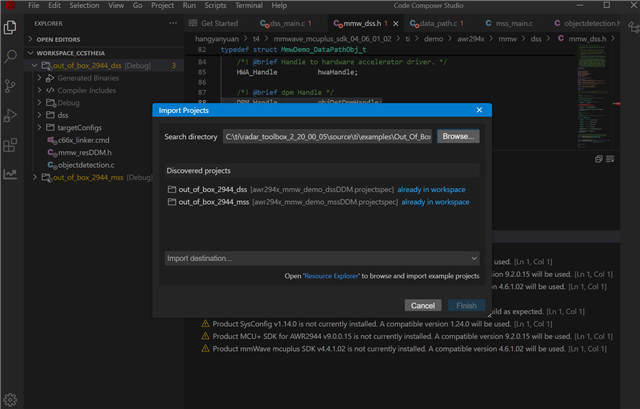Open the Run menu
Screen dimensions: 640x409
pyautogui.click(x=189, y=5)
